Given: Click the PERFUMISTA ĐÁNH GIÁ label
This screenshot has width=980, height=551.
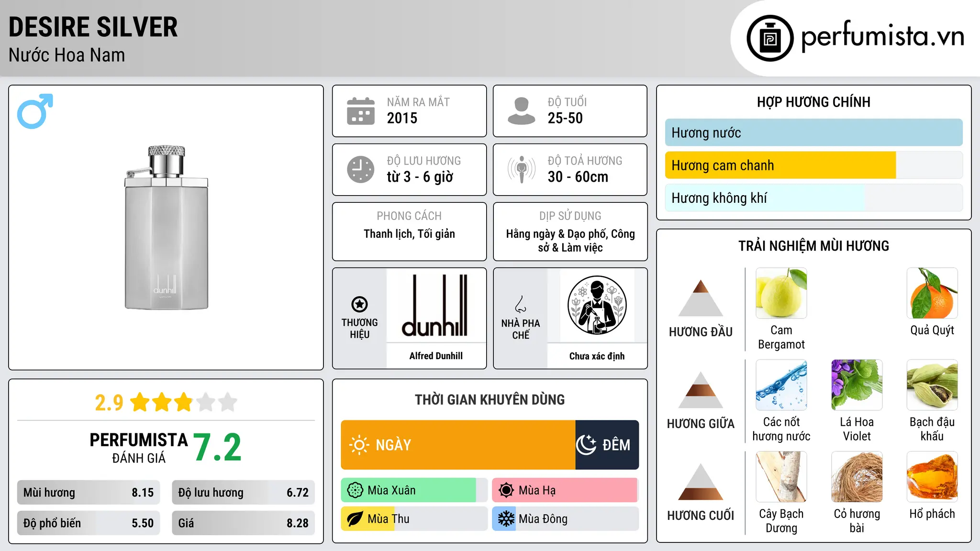Looking at the screenshot, I should coord(139,448).
